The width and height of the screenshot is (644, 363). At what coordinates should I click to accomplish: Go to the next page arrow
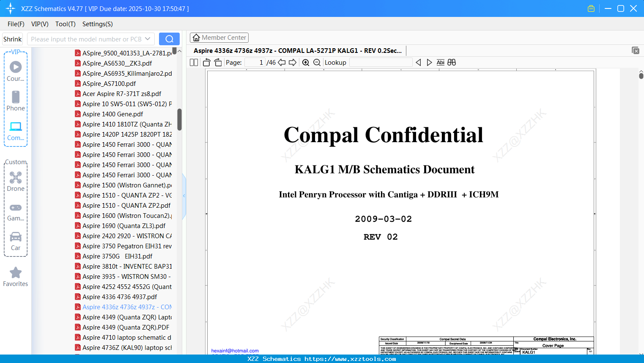(293, 63)
